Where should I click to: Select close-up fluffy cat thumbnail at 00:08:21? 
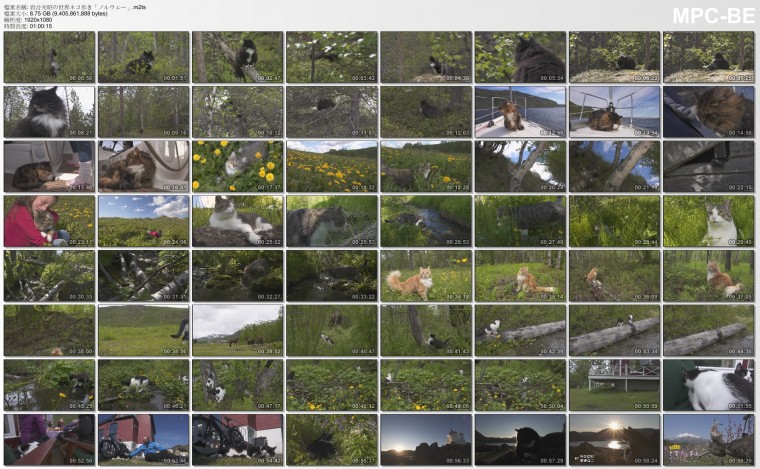point(49,112)
